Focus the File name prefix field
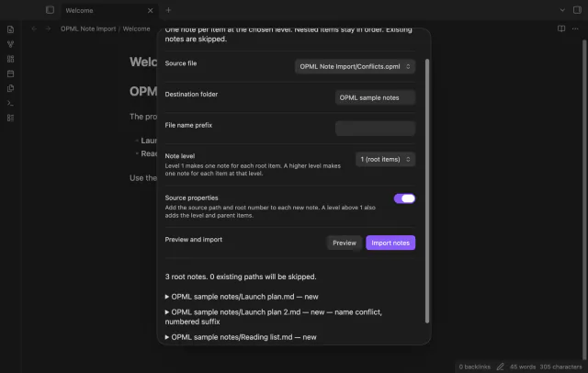The image size is (588, 373). [375, 129]
